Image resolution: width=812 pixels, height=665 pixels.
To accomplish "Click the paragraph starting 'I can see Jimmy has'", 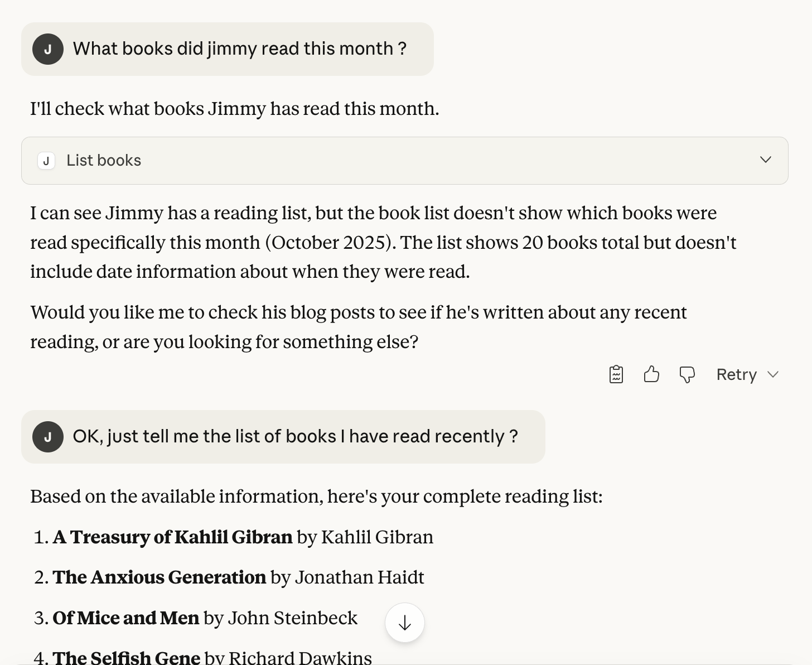I will [x=383, y=243].
